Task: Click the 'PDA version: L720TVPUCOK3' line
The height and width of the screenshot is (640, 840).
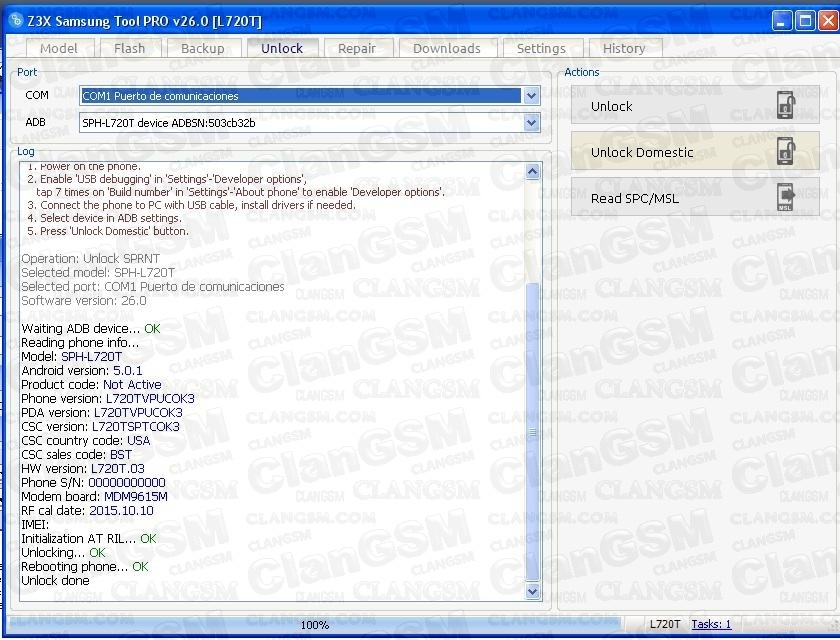Action: point(102,413)
